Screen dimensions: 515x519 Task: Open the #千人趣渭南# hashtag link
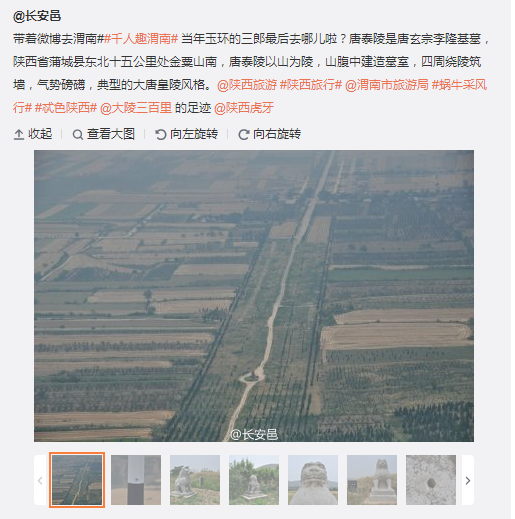(141, 39)
